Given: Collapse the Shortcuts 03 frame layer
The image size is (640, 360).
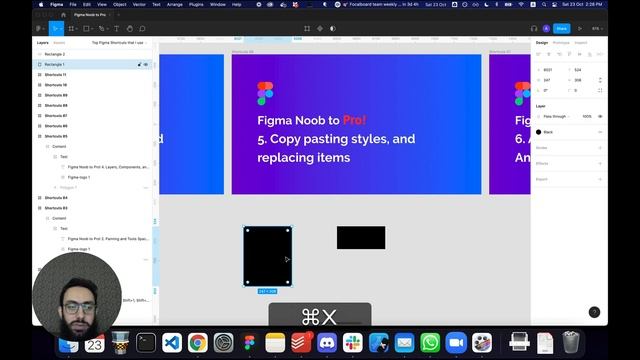Looking at the screenshot, I should [40, 208].
